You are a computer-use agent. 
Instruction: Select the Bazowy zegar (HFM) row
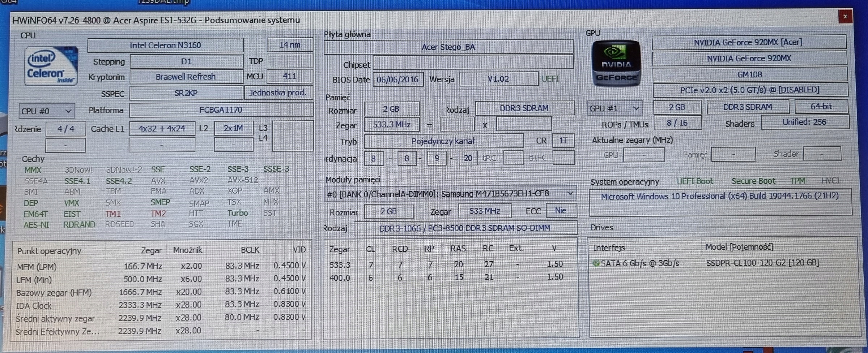pos(54,293)
